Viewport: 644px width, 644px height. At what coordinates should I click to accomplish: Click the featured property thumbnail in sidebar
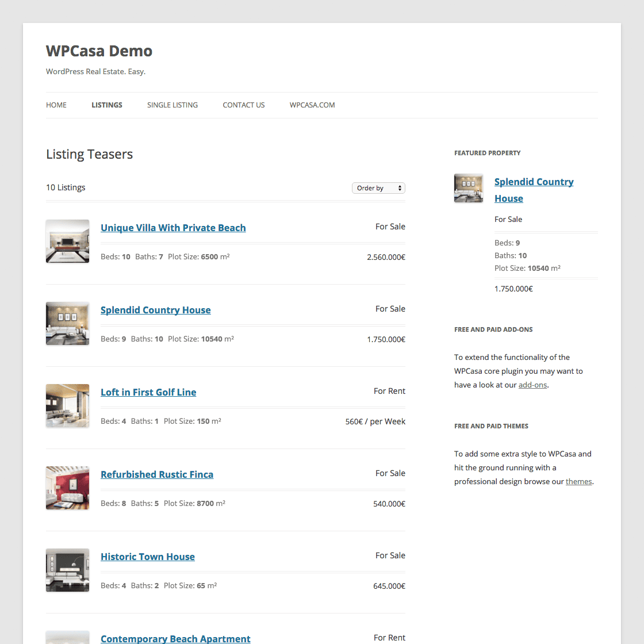click(x=469, y=188)
